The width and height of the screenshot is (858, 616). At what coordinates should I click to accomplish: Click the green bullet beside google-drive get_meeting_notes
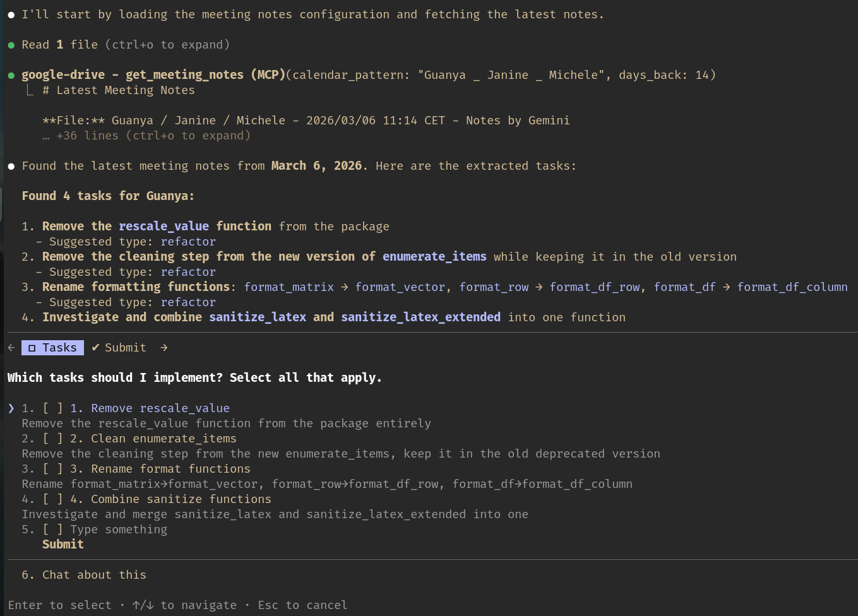coord(11,76)
